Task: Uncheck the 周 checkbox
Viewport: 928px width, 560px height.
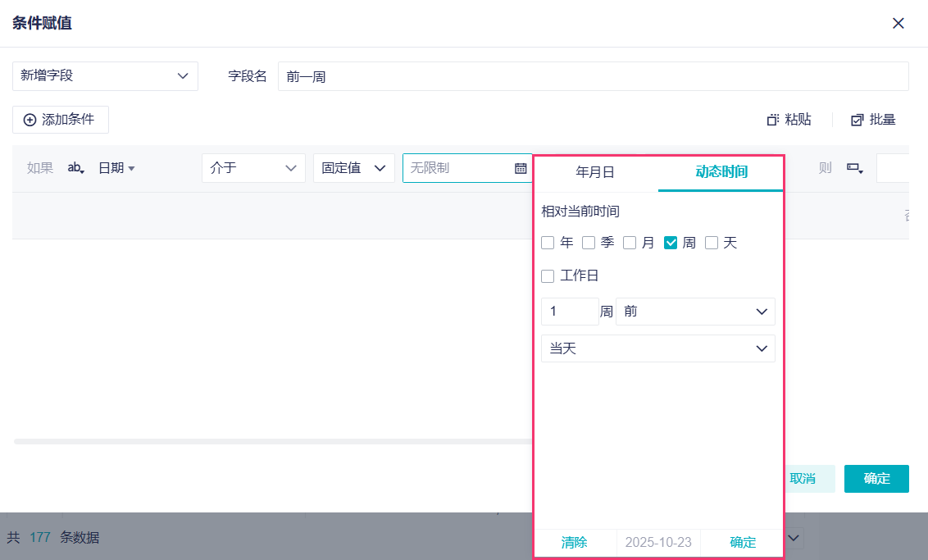Action: tap(671, 243)
